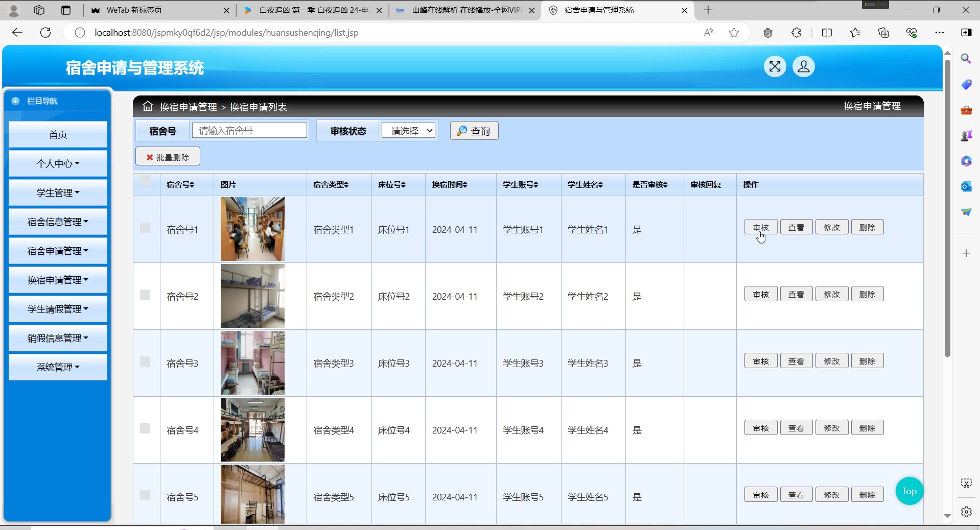The height and width of the screenshot is (530, 980).
Task: Open dorm photo thumbnail for 宿舍号1
Action: point(252,229)
